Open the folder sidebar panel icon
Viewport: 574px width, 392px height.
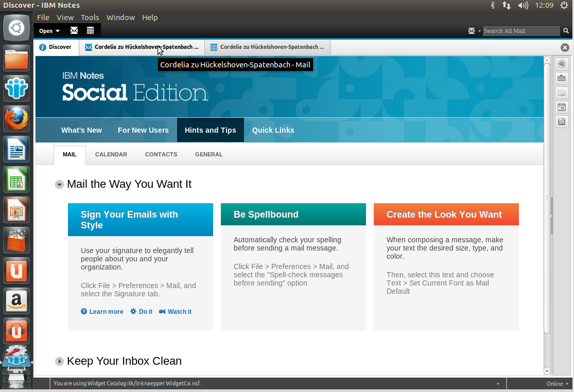coord(562,93)
